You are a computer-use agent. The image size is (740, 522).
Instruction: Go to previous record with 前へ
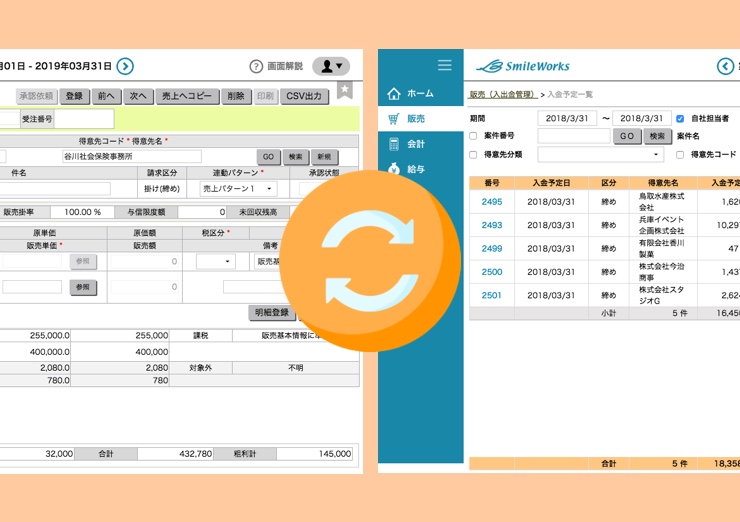(106, 96)
